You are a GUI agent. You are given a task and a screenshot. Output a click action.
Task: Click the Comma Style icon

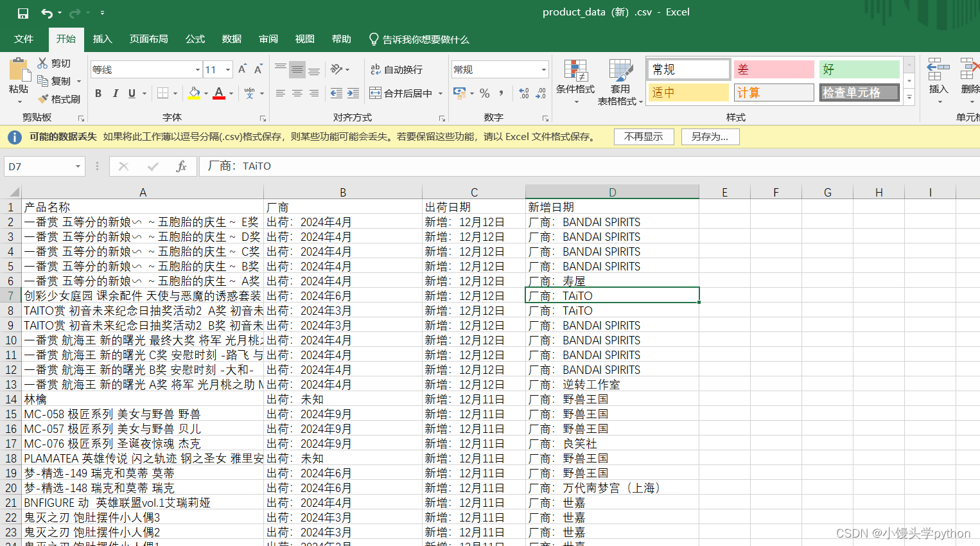(x=502, y=93)
